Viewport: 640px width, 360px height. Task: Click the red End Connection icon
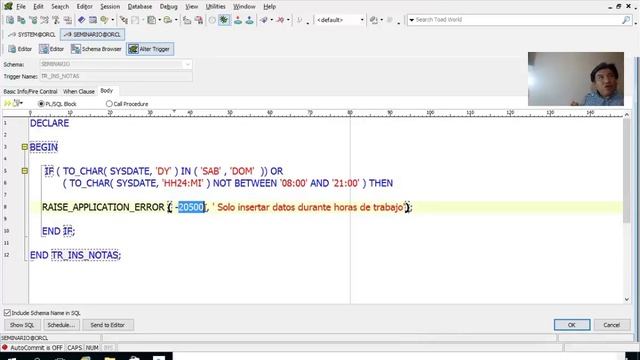tap(280, 20)
